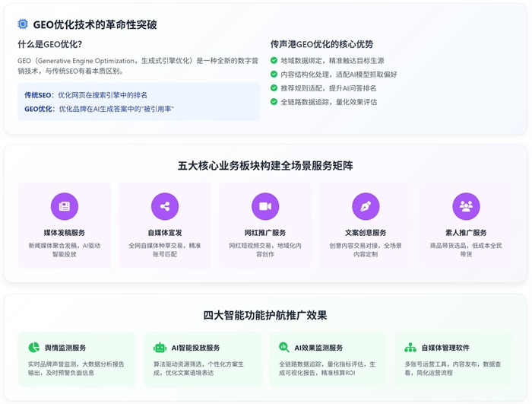Click the 传统SEO bold label in the blue box

coord(39,95)
